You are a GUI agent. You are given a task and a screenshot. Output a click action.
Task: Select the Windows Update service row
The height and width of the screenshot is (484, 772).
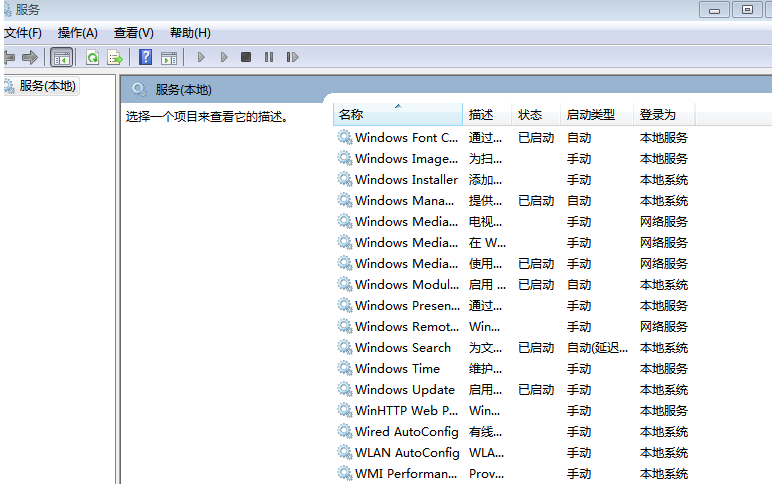[404, 390]
